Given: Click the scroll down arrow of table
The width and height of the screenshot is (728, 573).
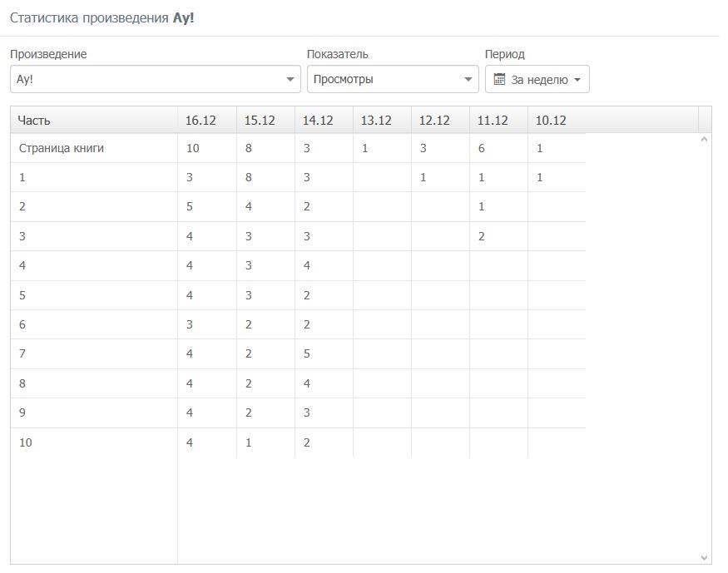Looking at the screenshot, I should click(705, 557).
